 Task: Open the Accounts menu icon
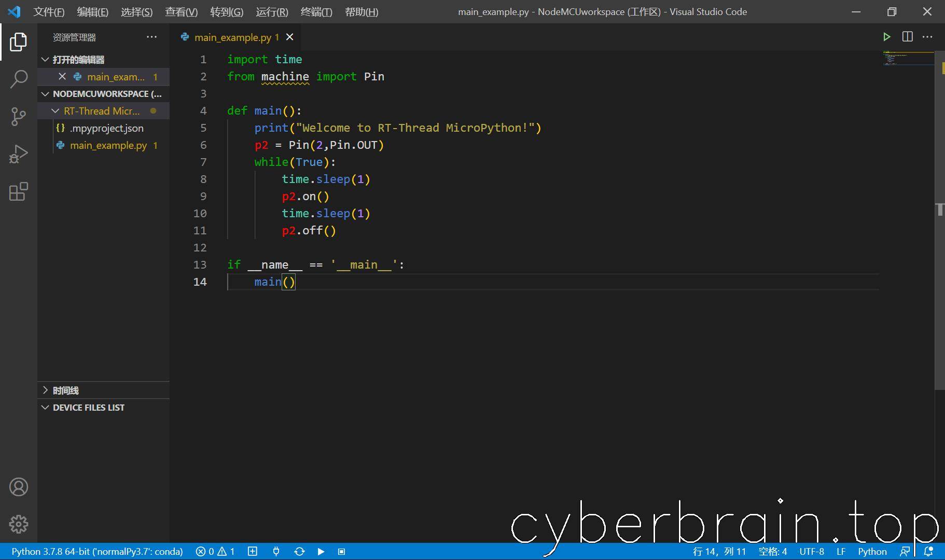coord(19,487)
